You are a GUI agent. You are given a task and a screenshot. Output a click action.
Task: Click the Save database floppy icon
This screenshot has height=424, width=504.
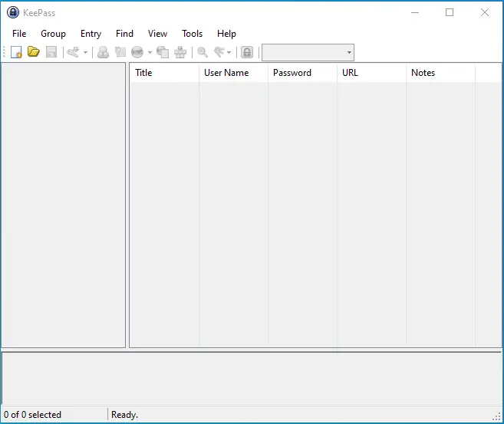[51, 52]
